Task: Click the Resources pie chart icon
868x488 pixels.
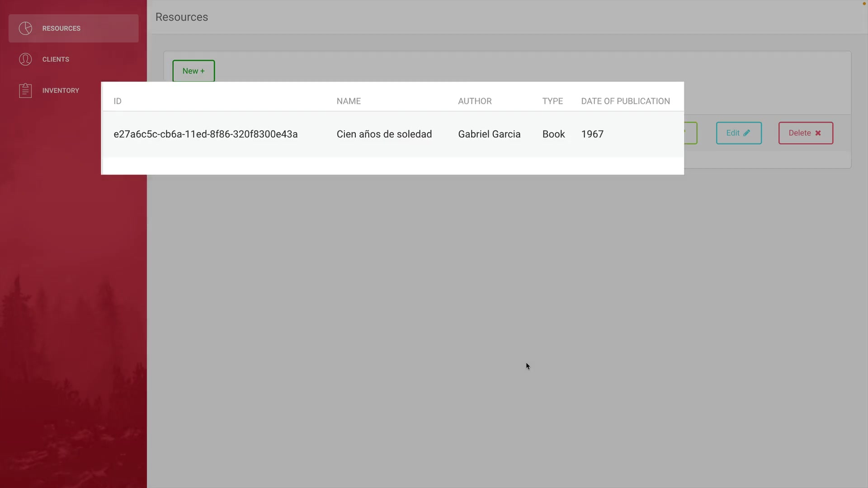Action: (25, 28)
